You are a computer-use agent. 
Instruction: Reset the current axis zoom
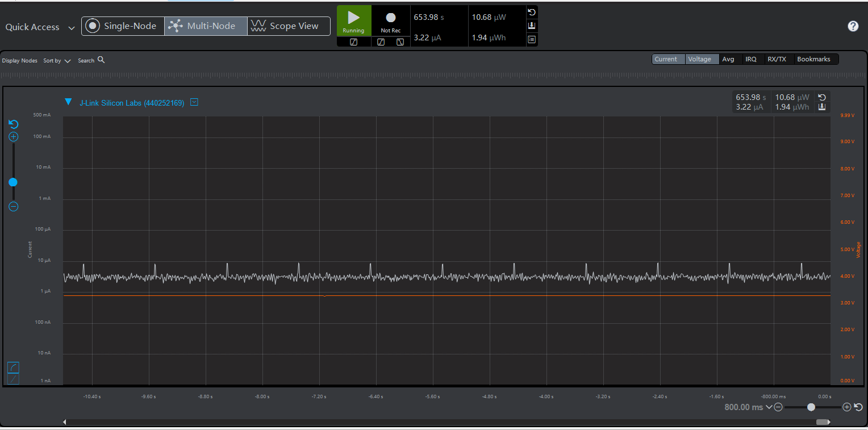coord(14,124)
